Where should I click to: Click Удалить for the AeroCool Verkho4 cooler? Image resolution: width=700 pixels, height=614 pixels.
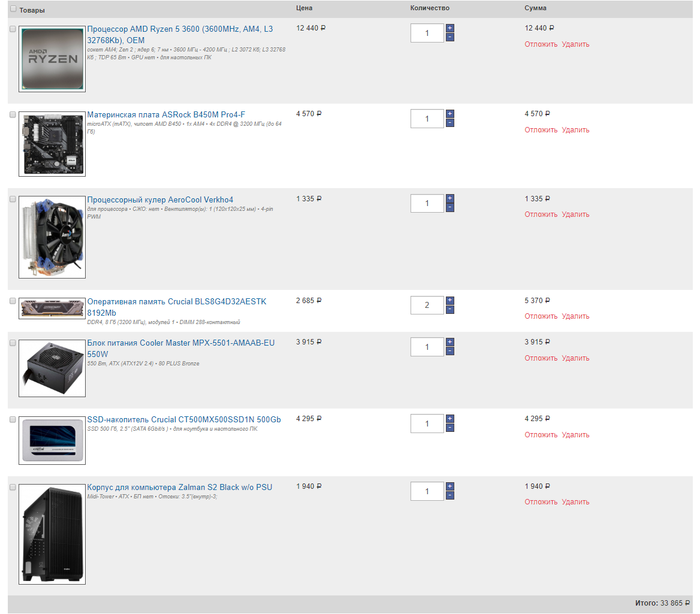[x=575, y=214]
